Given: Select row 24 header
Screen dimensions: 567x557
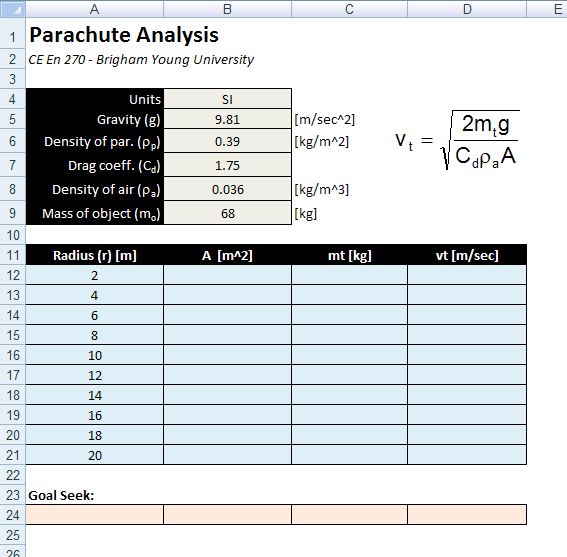Looking at the screenshot, I should 13,515.
